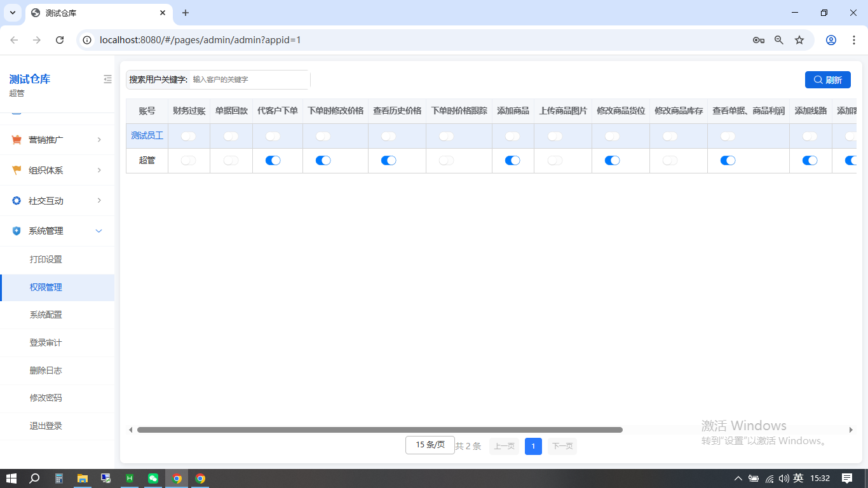This screenshot has height=488, width=868.
Task: Click the horizontal scrollbar below the table
Action: coord(381,430)
